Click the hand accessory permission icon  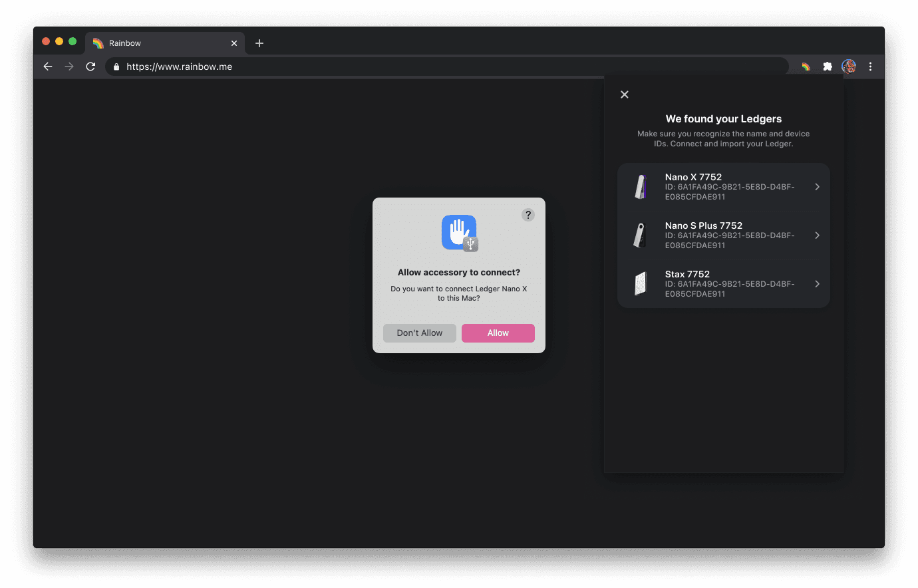pyautogui.click(x=460, y=233)
